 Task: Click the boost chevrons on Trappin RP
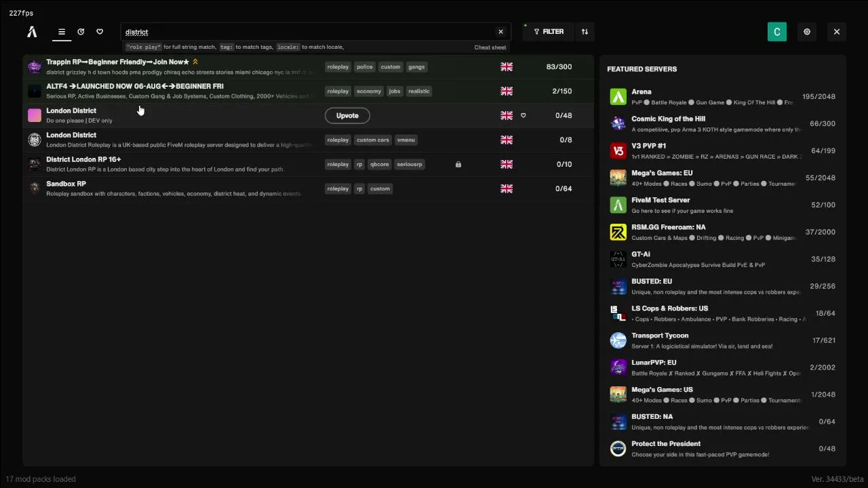coord(195,62)
